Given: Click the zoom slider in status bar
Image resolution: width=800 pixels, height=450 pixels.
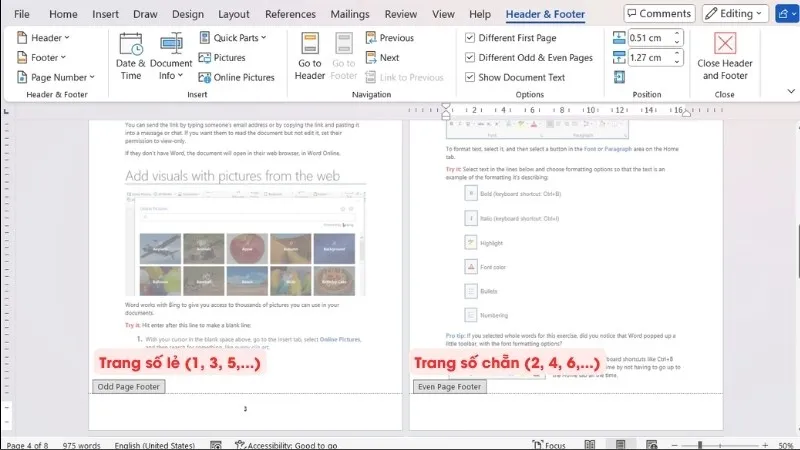Looking at the screenshot, I should point(700,444).
